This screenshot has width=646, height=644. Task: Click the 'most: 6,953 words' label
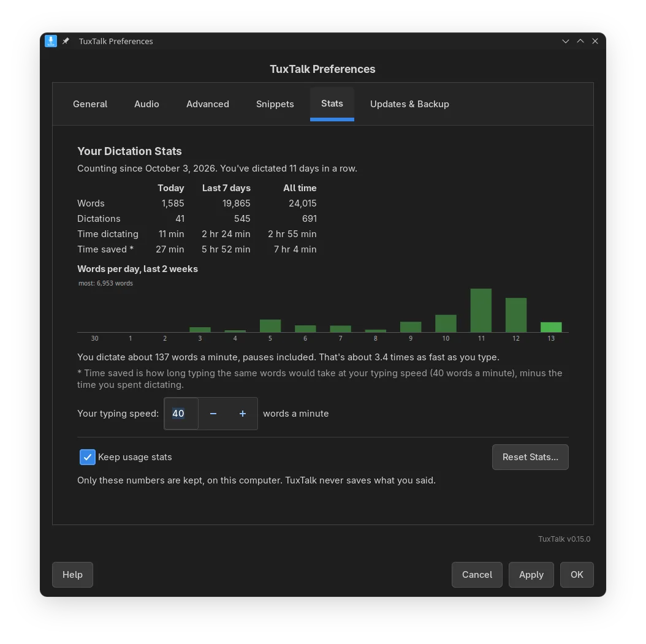coord(105,283)
